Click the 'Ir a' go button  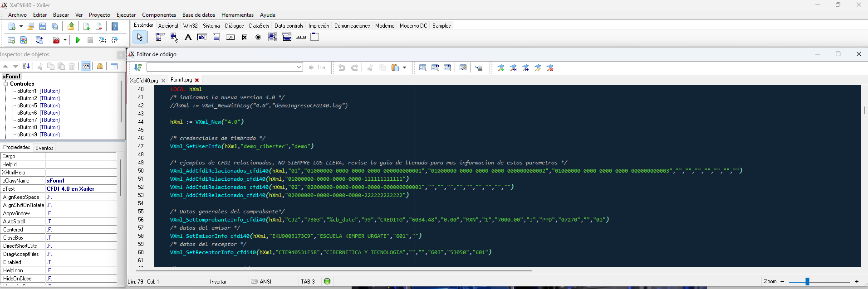[x=317, y=67]
